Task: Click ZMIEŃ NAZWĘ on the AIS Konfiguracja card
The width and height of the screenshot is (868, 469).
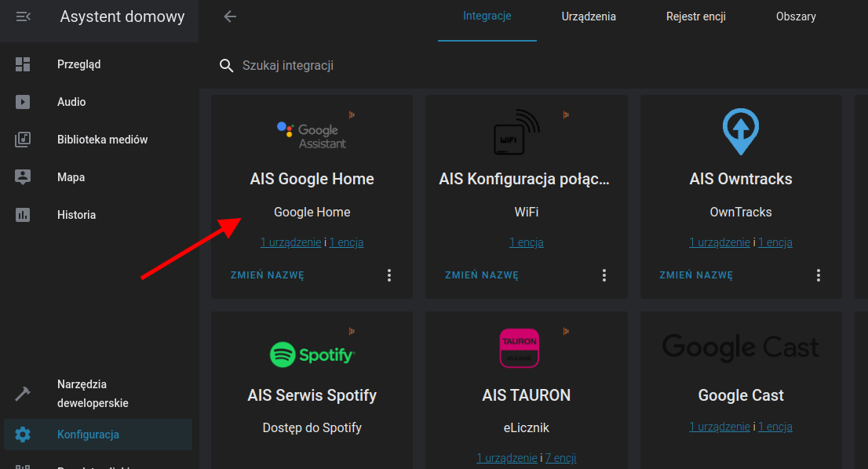Action: 482,275
